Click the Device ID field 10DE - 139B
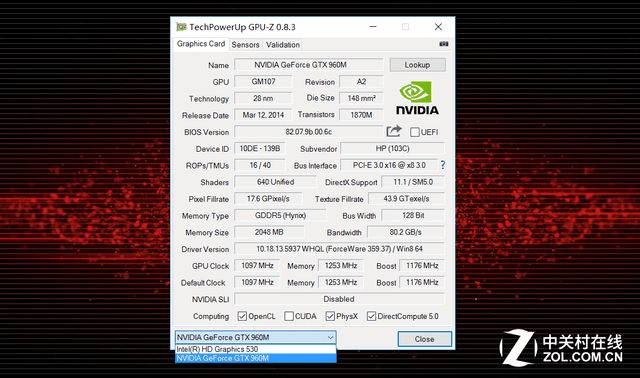Viewport: 640px width, 378px height. point(260,148)
